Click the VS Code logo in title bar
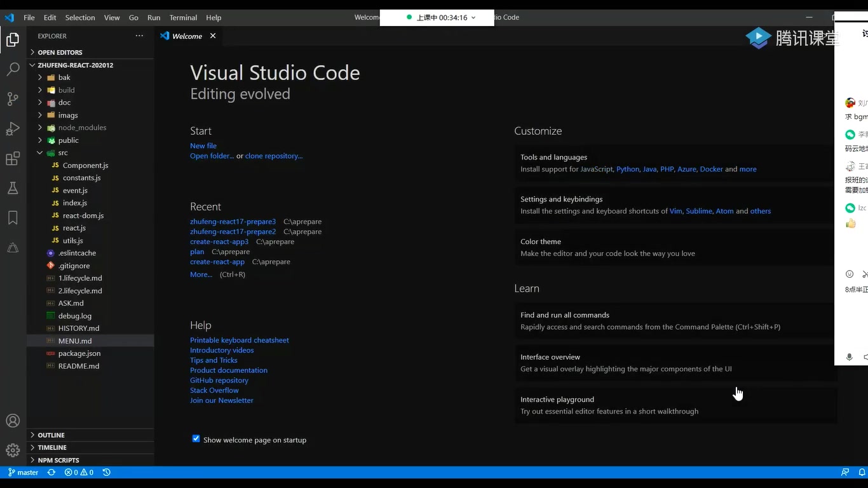The image size is (868, 488). tap(9, 17)
